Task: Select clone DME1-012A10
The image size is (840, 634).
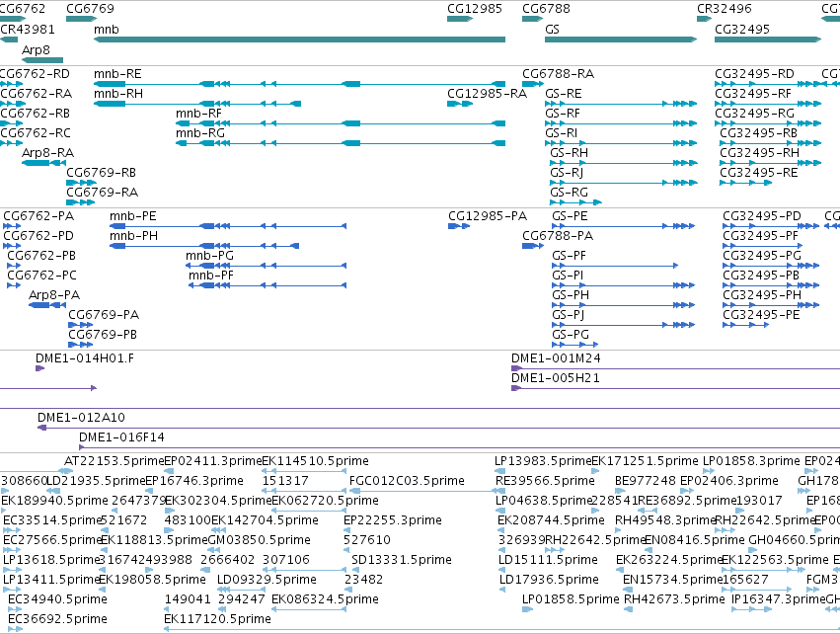Action: tap(438, 428)
